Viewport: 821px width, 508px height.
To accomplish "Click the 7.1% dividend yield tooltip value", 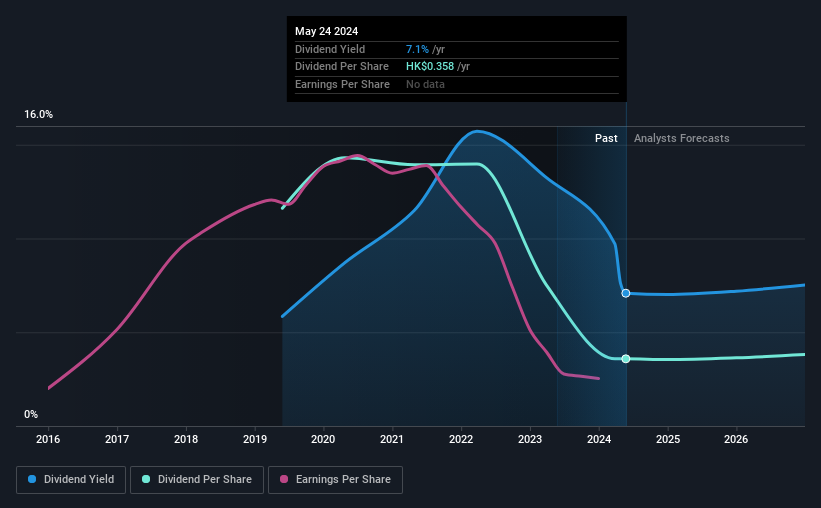I will pos(417,49).
